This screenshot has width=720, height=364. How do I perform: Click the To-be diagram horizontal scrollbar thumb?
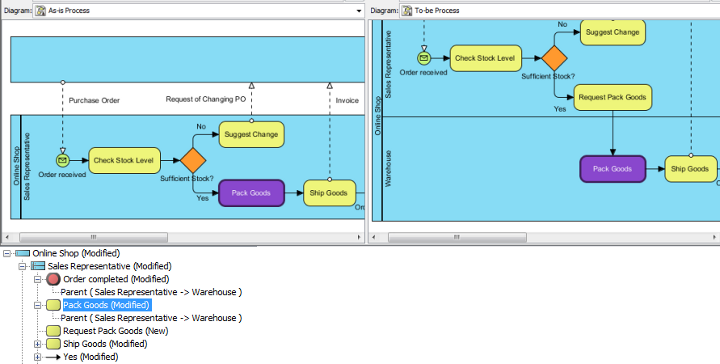click(x=457, y=237)
